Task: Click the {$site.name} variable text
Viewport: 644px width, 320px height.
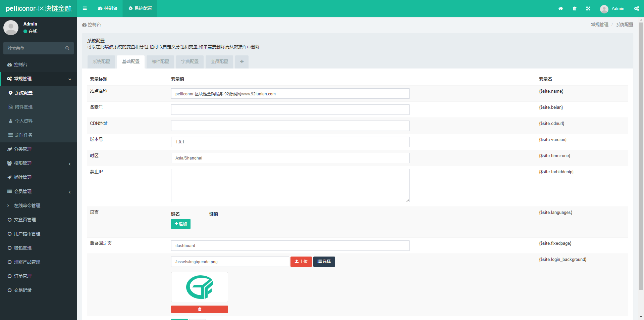Action: point(551,91)
